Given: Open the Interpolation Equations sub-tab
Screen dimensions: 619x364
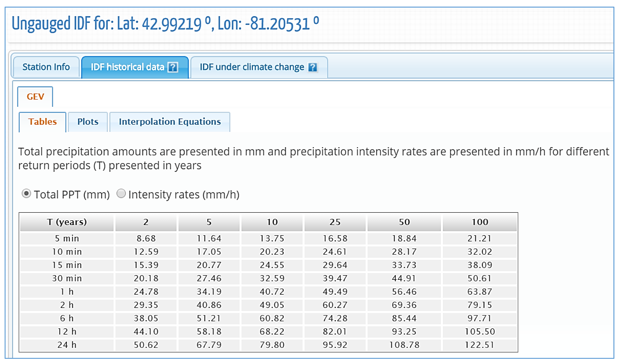Looking at the screenshot, I should coord(170,122).
